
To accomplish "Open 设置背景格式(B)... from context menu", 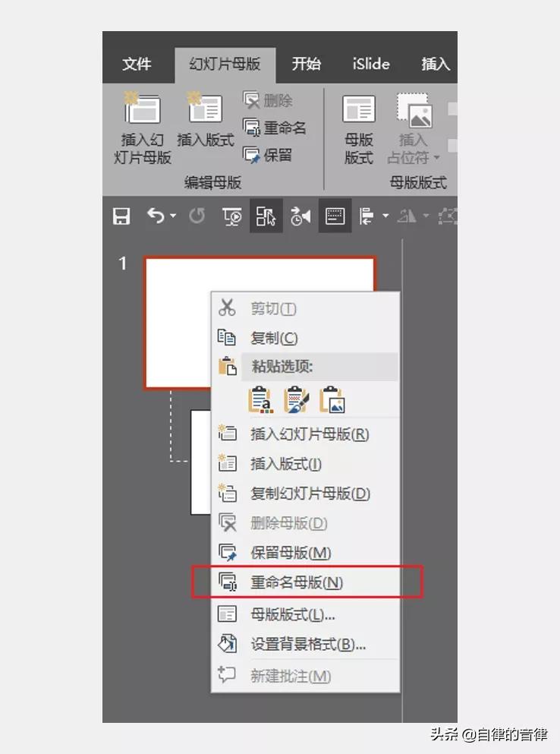I will (305, 644).
